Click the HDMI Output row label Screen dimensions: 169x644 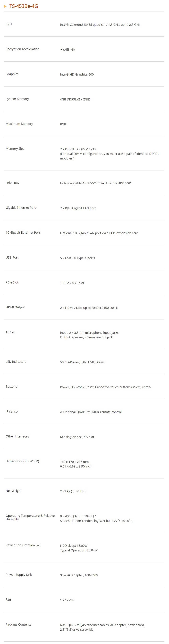[x=15, y=307]
